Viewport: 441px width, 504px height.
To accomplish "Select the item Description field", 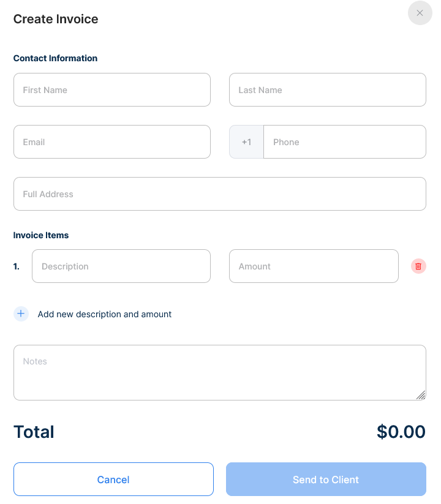I will coord(121,266).
